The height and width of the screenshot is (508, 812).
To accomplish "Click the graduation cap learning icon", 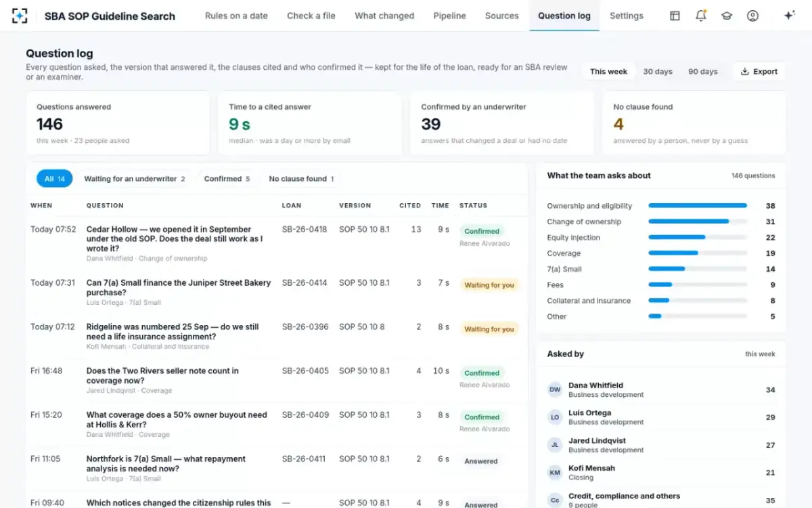I will click(727, 16).
